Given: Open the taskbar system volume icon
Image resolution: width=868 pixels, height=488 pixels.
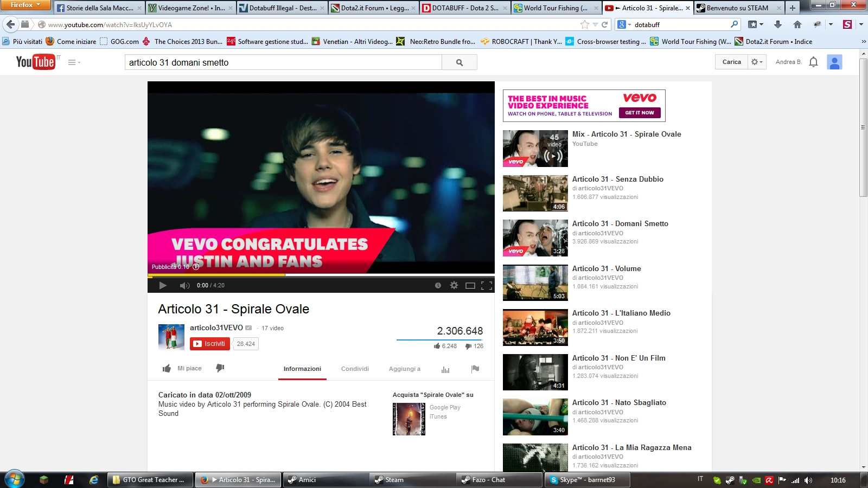Looking at the screenshot, I should coord(808,480).
